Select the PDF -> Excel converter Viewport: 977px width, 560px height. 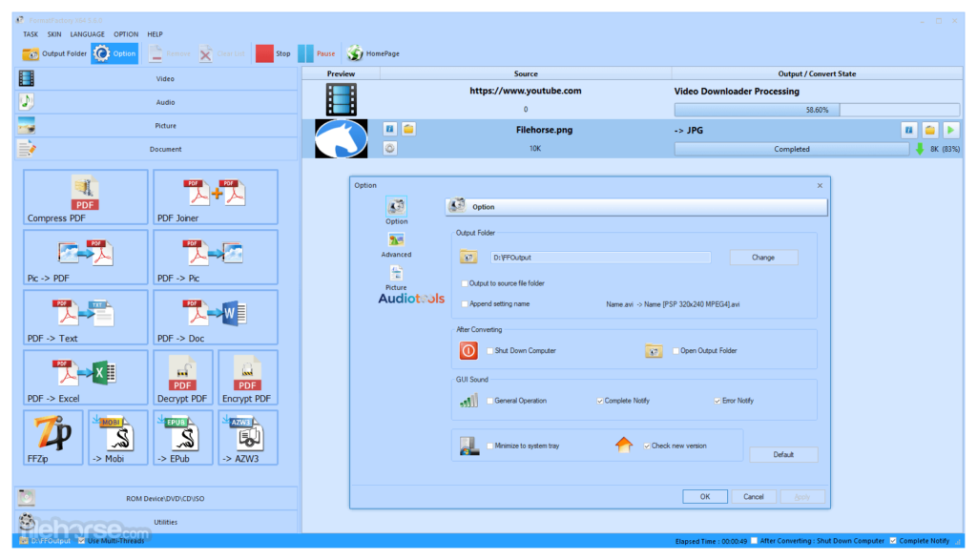coord(85,377)
